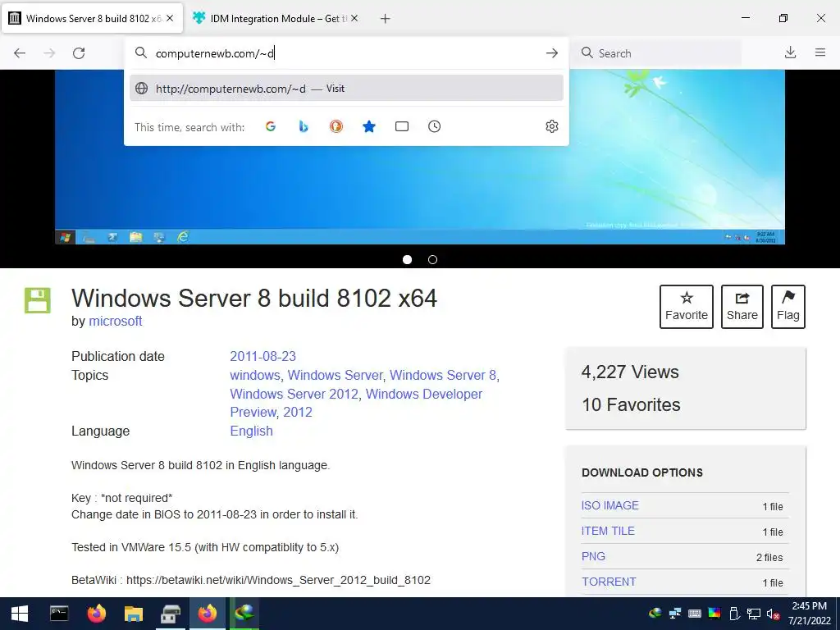Open the Windows Server 8 topic link

pyautogui.click(x=443, y=375)
